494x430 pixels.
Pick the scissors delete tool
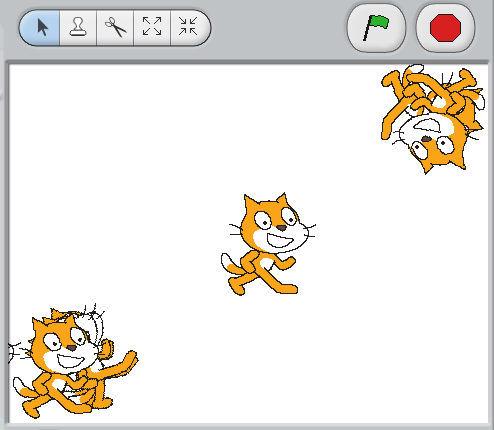click(115, 28)
